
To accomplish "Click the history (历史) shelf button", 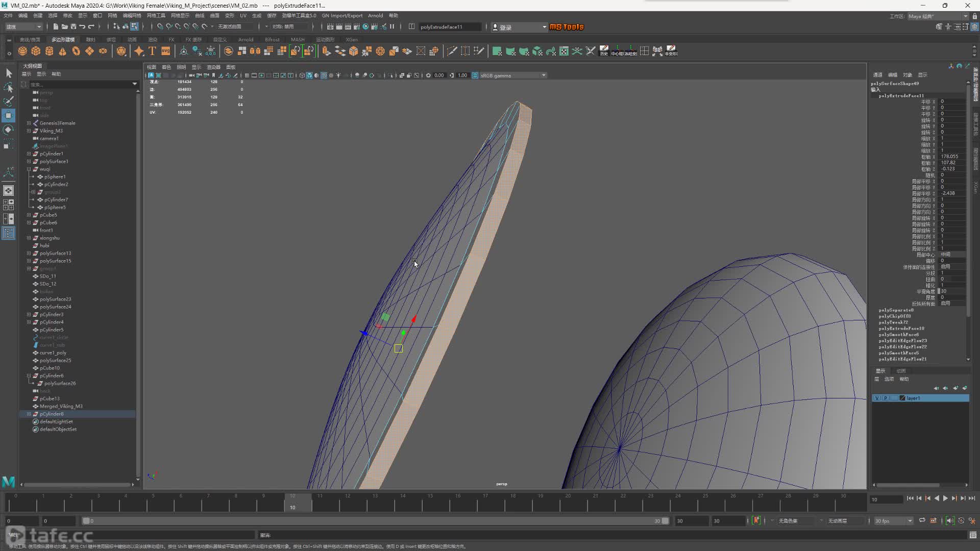I will [x=604, y=51].
